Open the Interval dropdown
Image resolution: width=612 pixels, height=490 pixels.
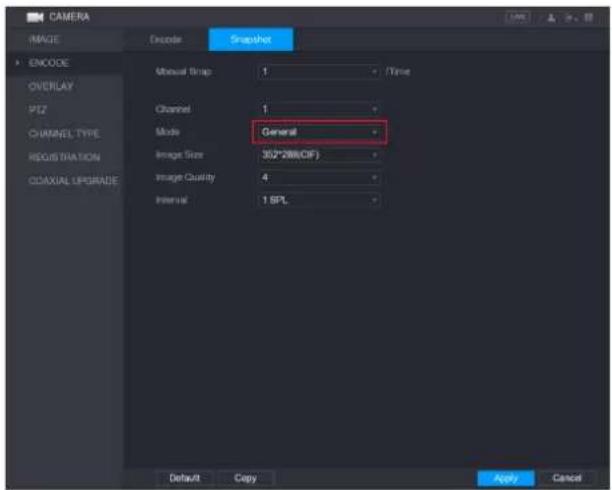click(x=318, y=200)
